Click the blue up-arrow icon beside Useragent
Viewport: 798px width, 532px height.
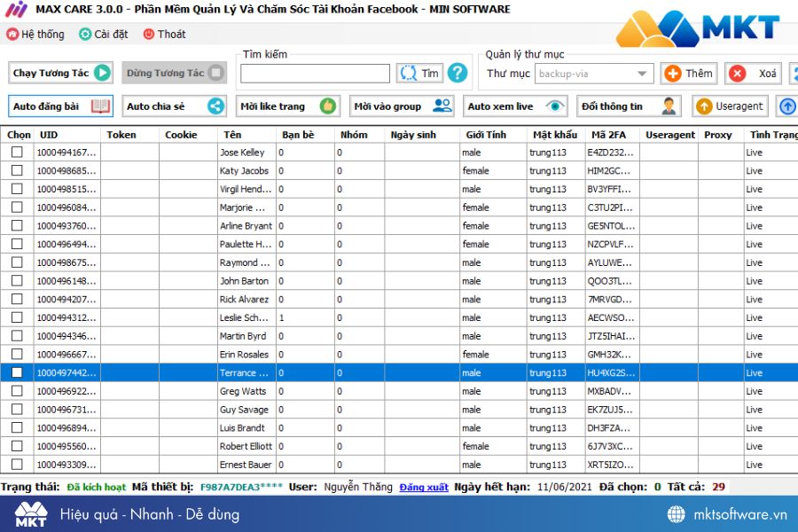[787, 106]
